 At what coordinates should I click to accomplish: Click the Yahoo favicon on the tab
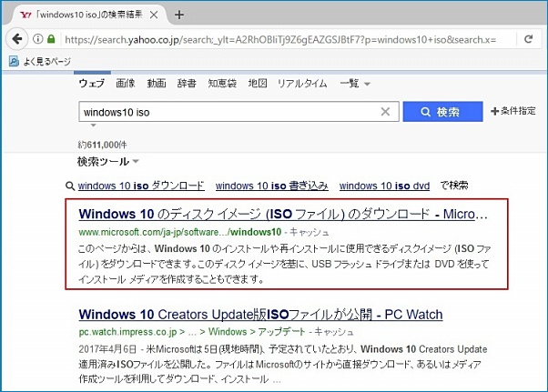pyautogui.click(x=25, y=15)
